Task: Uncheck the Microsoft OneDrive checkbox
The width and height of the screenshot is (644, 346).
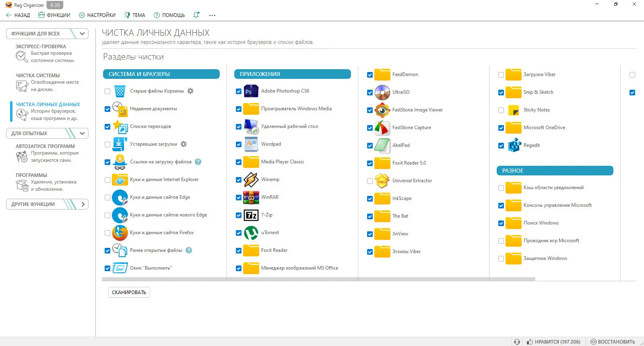Action: click(501, 128)
